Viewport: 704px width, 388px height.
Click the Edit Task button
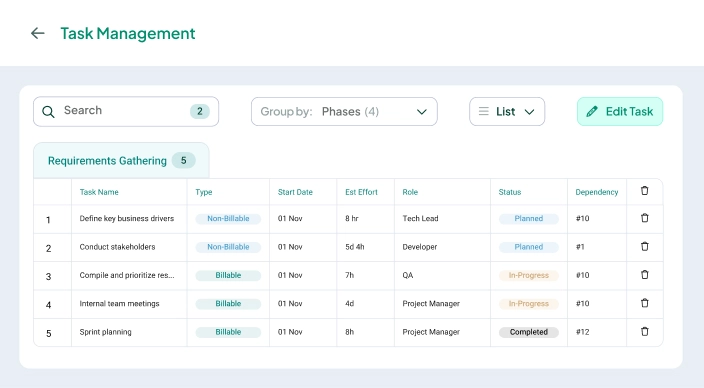click(620, 111)
